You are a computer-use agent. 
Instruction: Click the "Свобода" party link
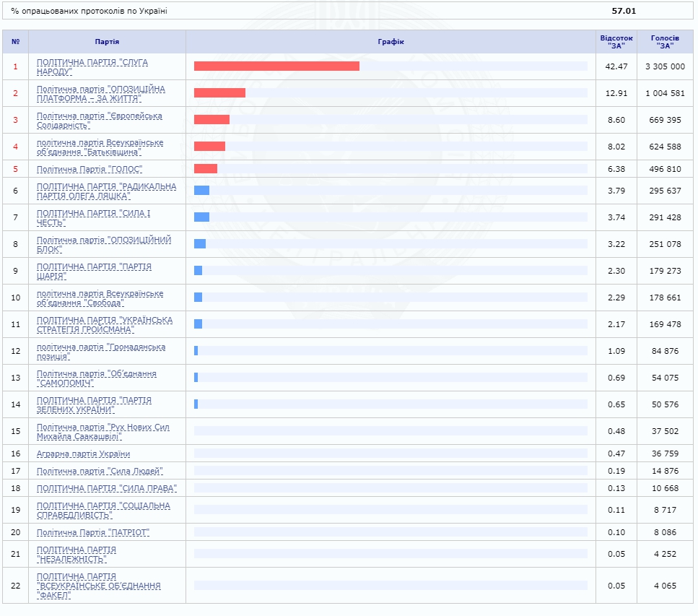100,298
